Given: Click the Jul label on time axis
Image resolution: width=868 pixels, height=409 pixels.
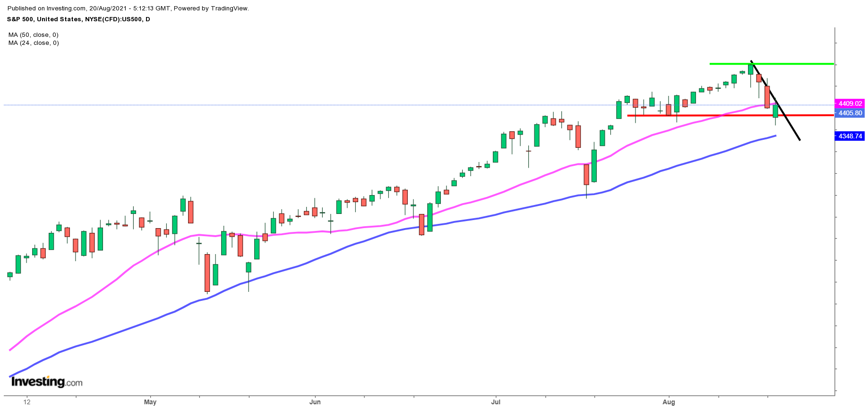Looking at the screenshot, I should [x=496, y=402].
